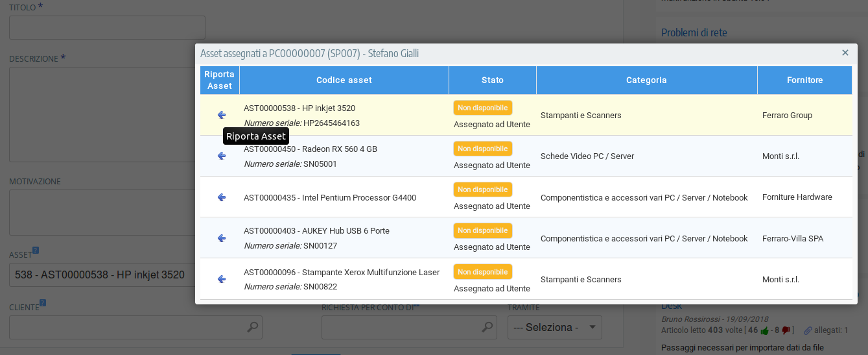The image size is (868, 355).
Task: Click search magnifier in RICHIESTA PER CONTO DI field
Action: coord(487,327)
